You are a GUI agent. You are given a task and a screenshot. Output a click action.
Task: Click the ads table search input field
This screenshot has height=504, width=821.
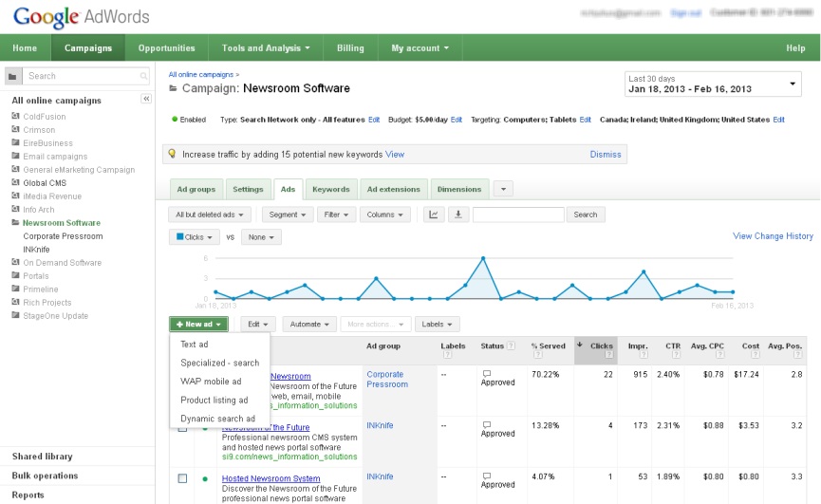click(x=518, y=215)
